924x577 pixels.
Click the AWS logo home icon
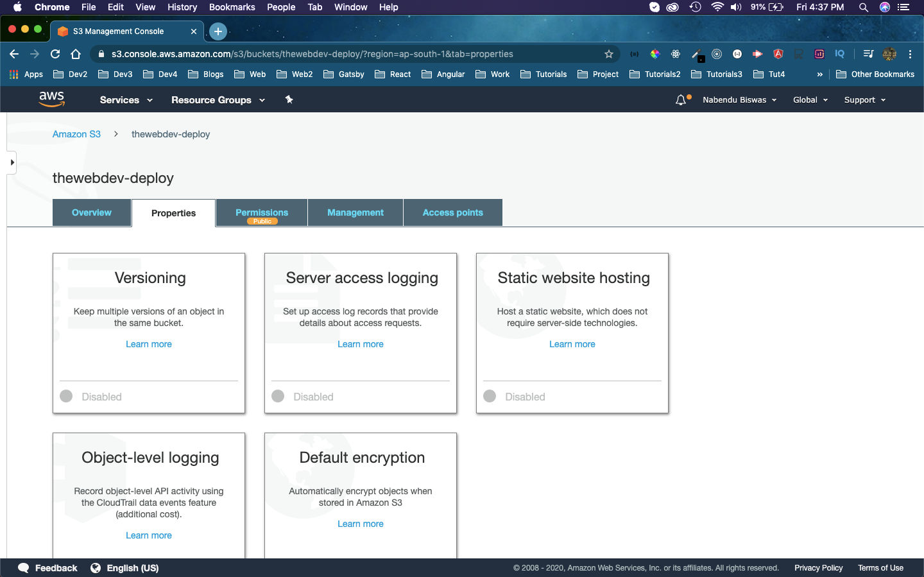click(x=51, y=99)
